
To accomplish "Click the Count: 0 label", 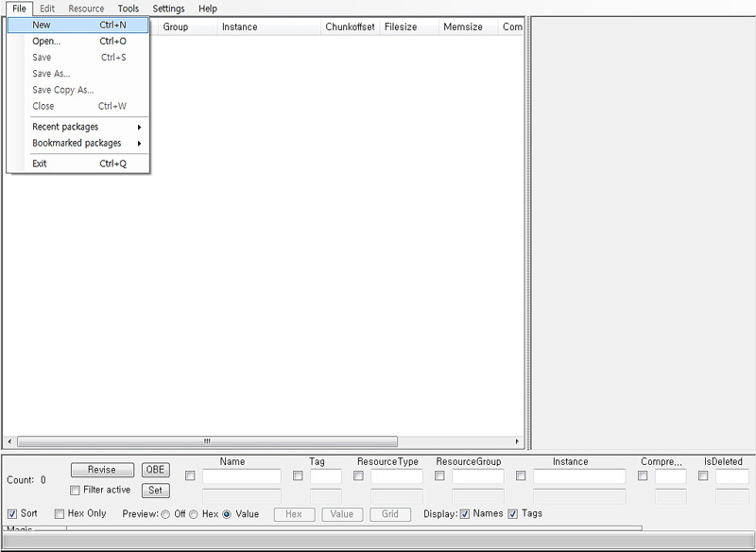I will coord(26,480).
